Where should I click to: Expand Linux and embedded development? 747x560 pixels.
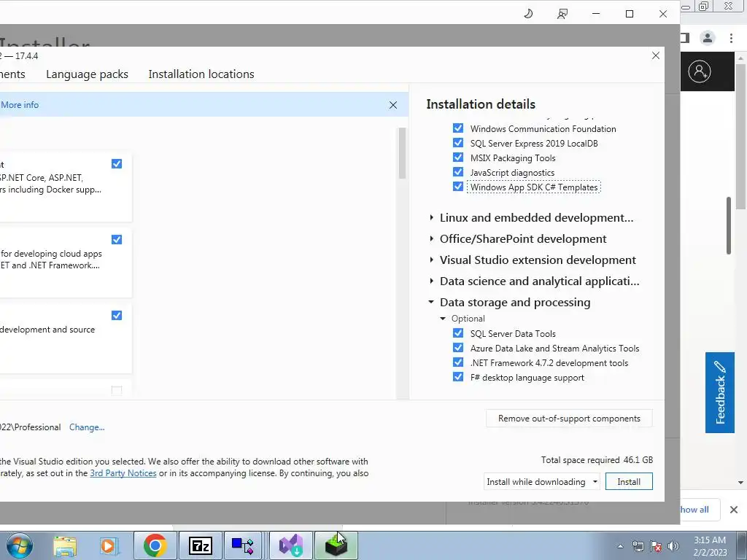point(431,217)
